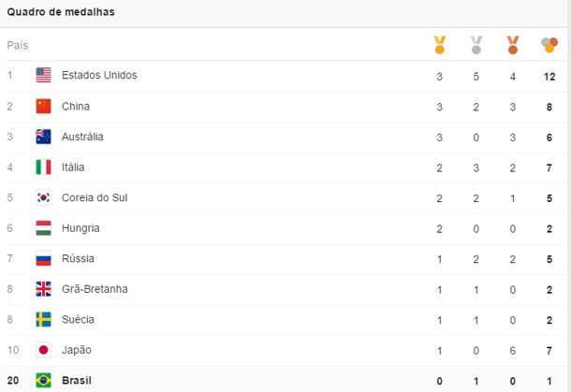Click the Hungary flag icon

43,228
